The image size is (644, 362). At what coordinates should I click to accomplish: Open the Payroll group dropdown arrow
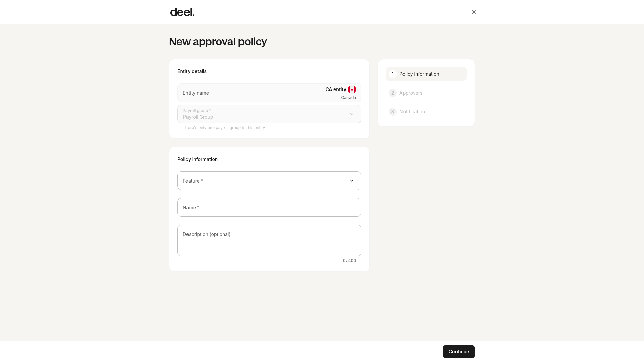(351, 114)
